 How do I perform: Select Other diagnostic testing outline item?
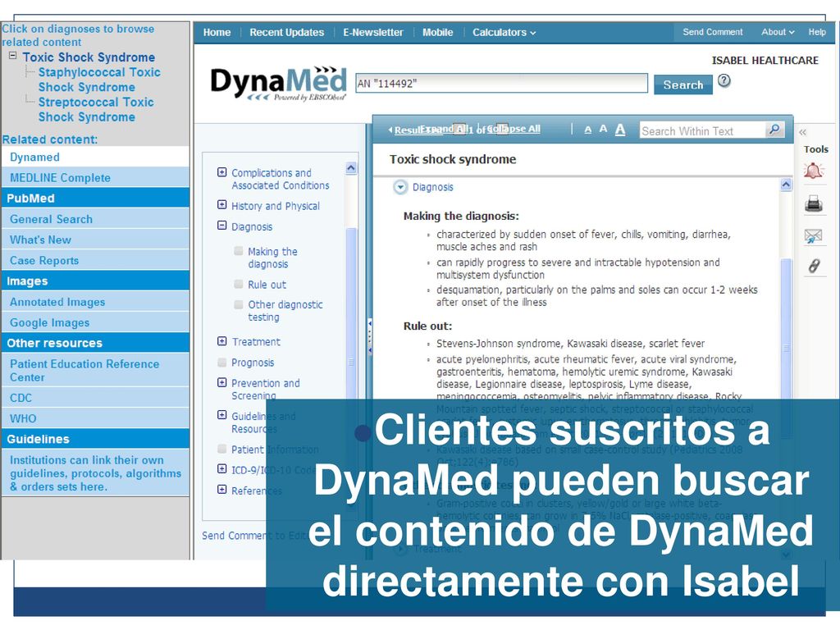(285, 311)
